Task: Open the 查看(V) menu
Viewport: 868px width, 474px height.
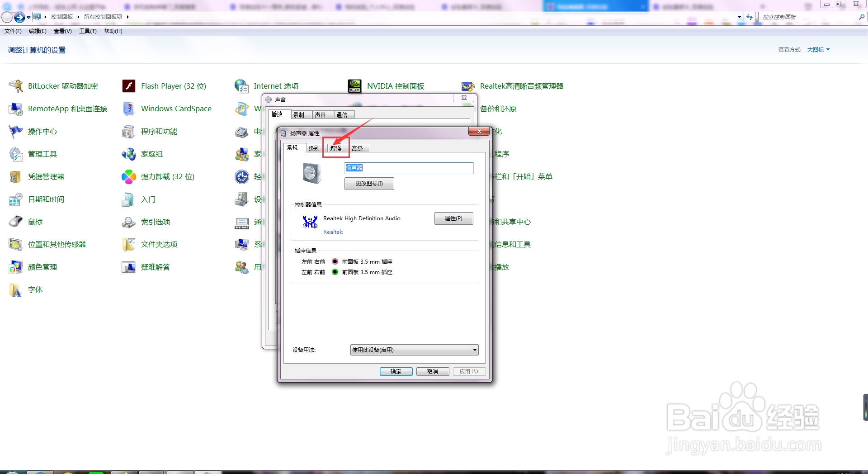Action: coord(63,31)
